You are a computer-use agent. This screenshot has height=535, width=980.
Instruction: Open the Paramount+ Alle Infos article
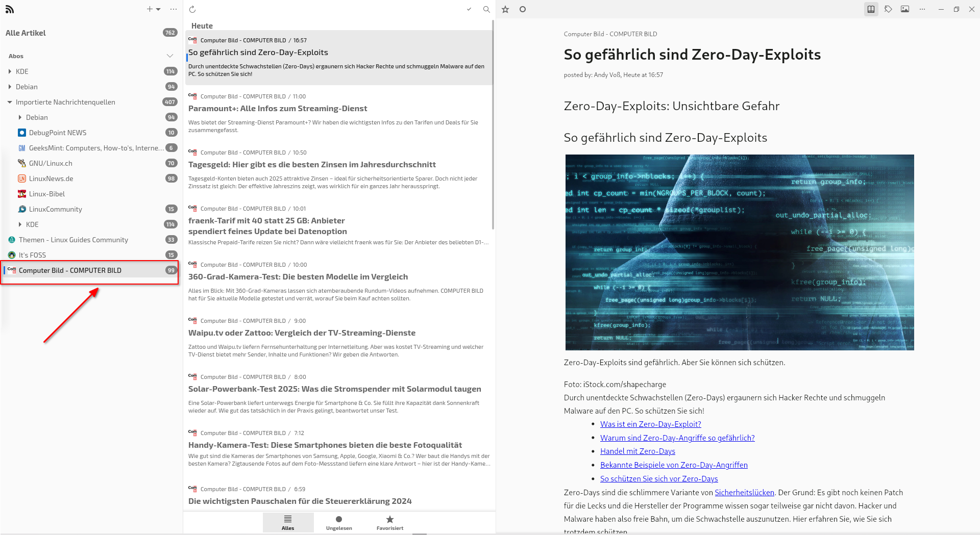(339, 113)
